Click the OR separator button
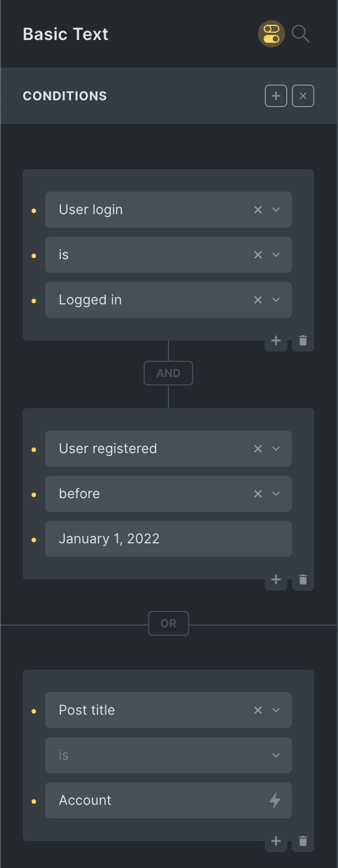The image size is (338, 868). click(168, 623)
